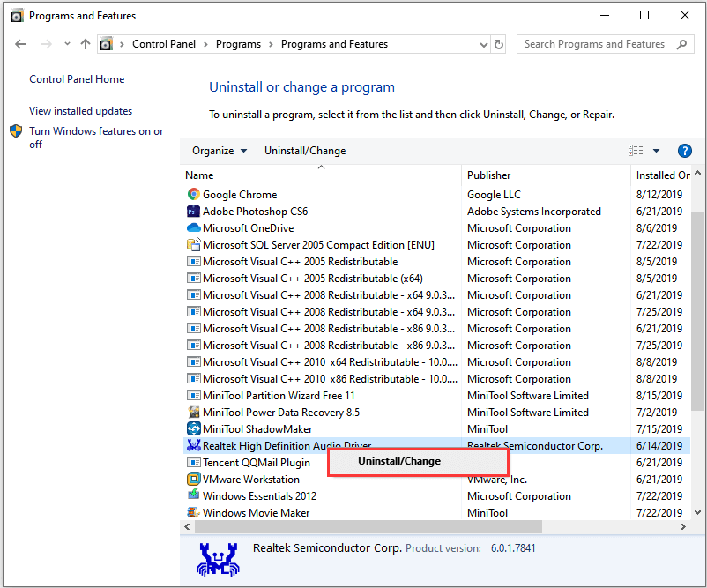Open the Organize dropdown menu
This screenshot has width=707, height=588.
220,151
